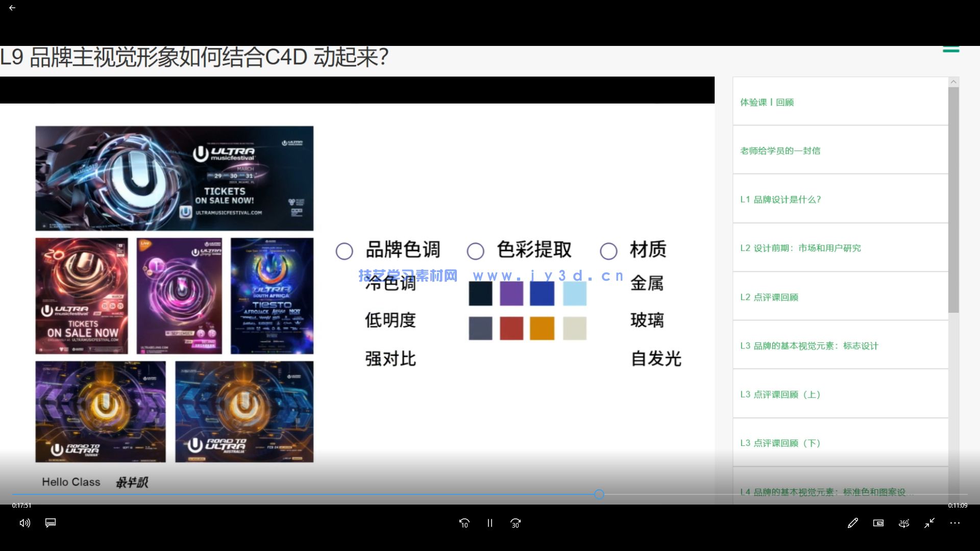The image size is (980, 551).
Task: Activate the 360-degree rotation control
Action: (903, 523)
